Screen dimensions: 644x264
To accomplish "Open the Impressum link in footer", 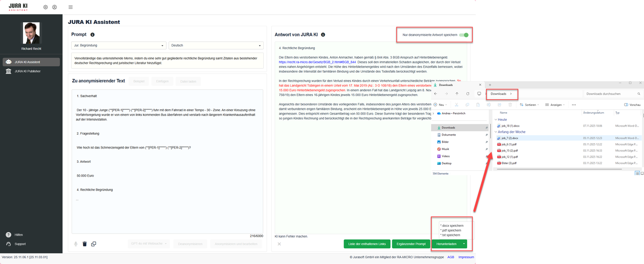I will click(466, 257).
